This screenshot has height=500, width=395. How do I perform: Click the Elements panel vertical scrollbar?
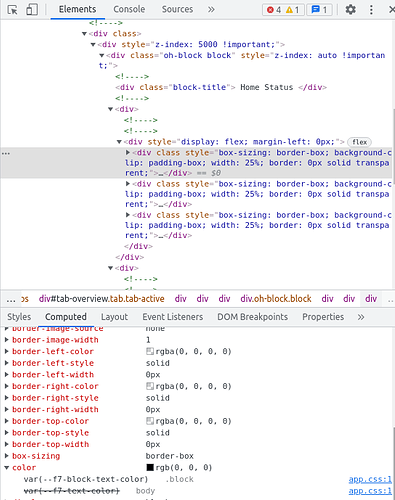[393, 147]
